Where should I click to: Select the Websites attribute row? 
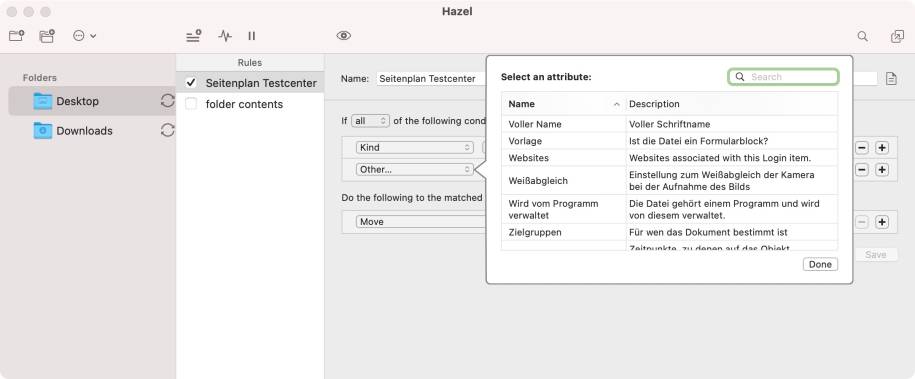click(x=669, y=158)
